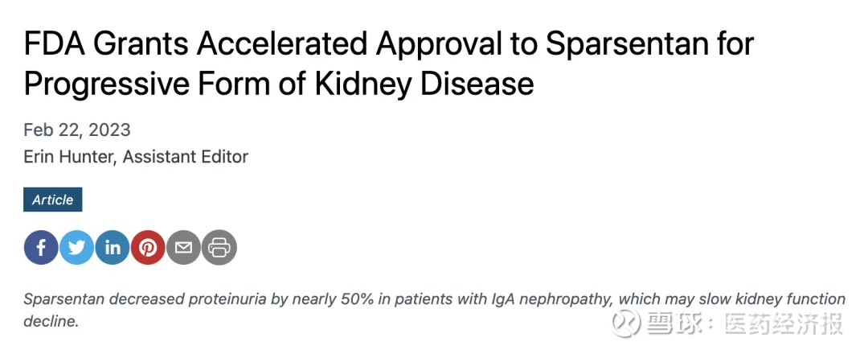Share the article on Twitter

click(76, 248)
